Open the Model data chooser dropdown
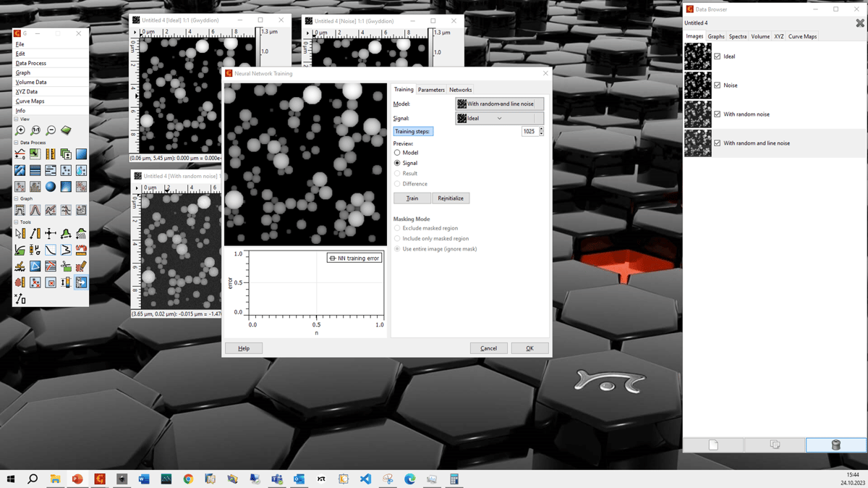Viewport: 868px width, 488px height. pos(499,104)
